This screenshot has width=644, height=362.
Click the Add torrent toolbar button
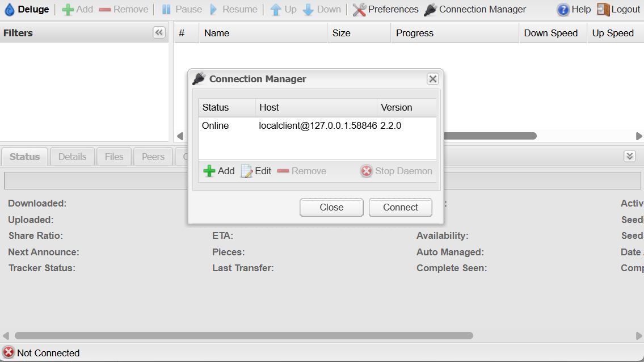[x=77, y=10]
